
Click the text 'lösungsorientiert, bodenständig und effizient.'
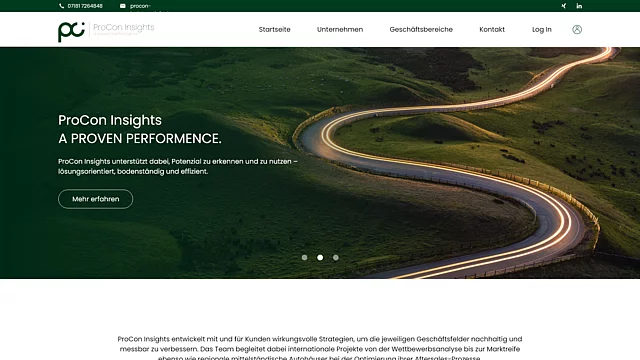tap(133, 171)
